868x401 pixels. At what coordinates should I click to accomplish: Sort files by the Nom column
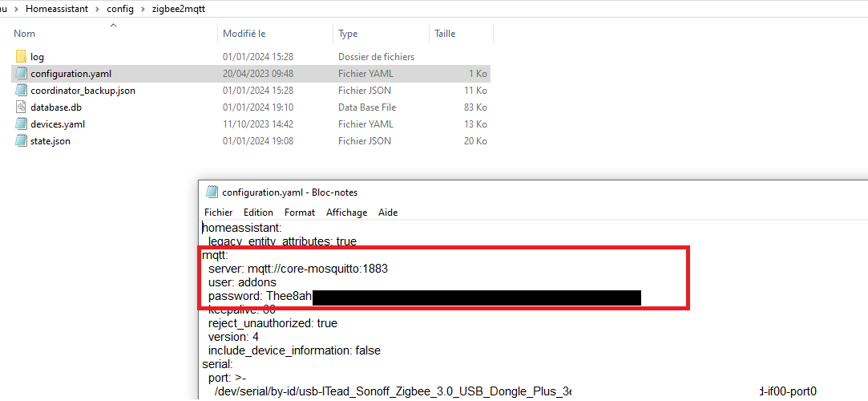point(25,34)
